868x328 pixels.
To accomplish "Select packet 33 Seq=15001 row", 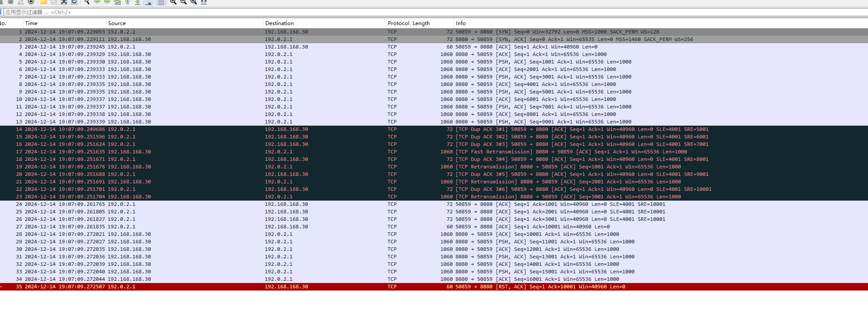I will [x=434, y=272].
